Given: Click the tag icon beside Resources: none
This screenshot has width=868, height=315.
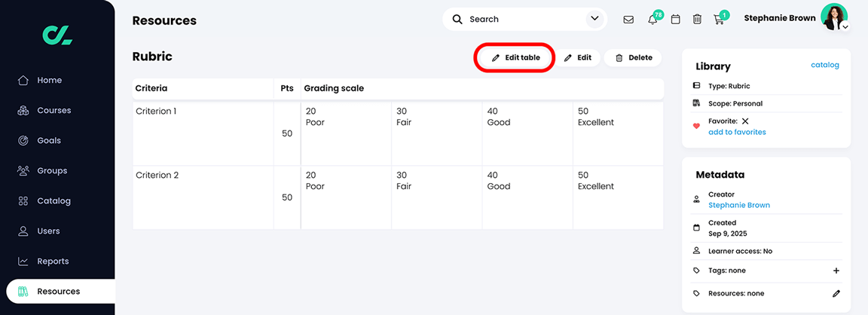Looking at the screenshot, I should [x=696, y=293].
